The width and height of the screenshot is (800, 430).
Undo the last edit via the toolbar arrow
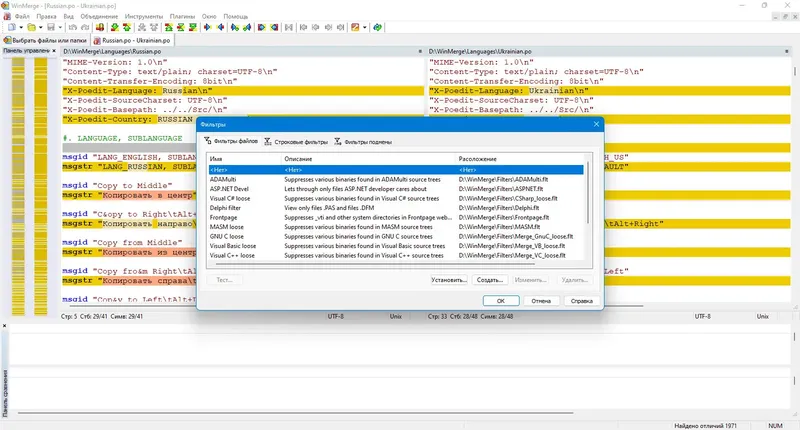click(x=72, y=27)
